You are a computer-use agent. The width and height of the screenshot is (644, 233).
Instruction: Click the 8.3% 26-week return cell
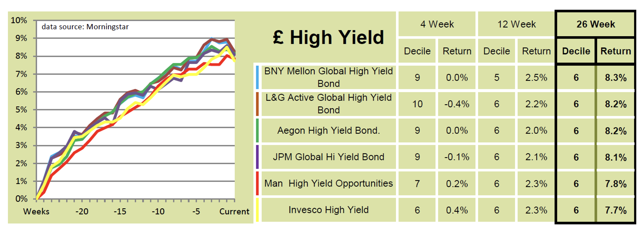(x=615, y=78)
